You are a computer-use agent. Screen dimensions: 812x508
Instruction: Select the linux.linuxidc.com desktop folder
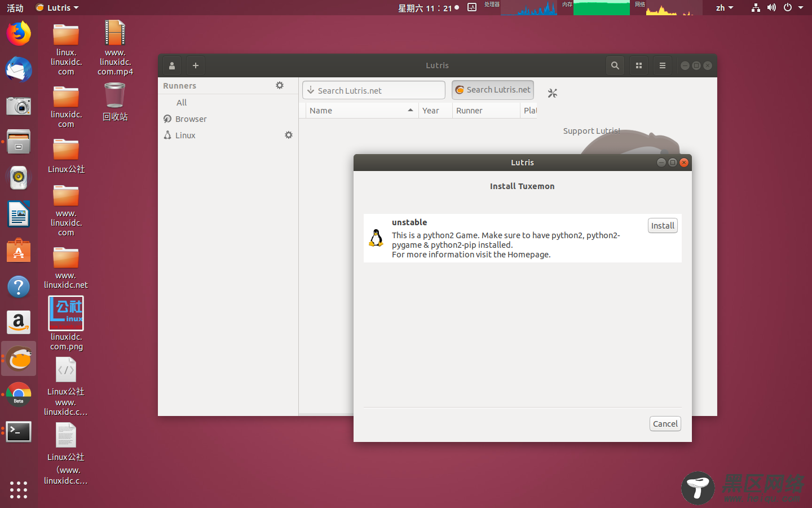[x=66, y=49]
